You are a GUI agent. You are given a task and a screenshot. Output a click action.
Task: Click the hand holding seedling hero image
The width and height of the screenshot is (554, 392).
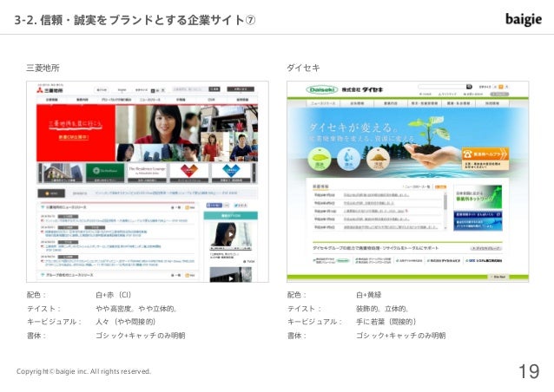[432, 145]
